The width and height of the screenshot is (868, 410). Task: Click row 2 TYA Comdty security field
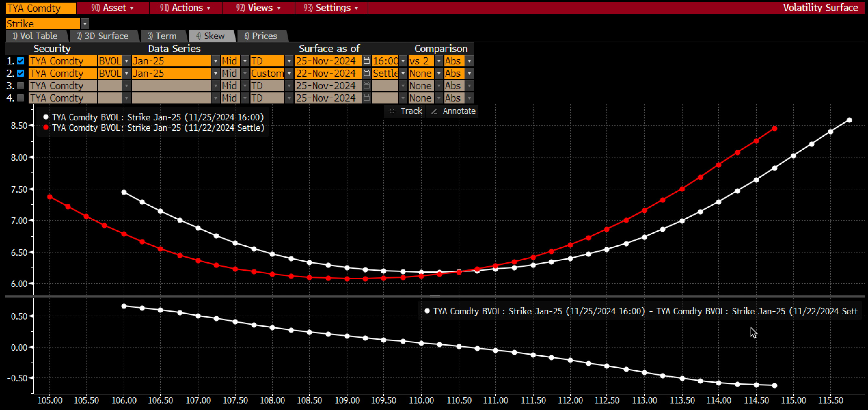[x=63, y=74]
